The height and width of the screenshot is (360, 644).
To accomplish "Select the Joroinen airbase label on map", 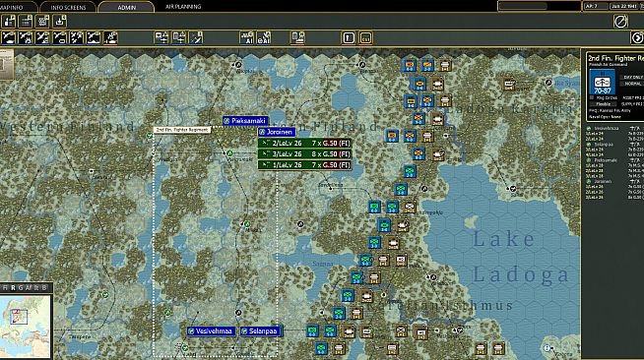I will tap(277, 132).
